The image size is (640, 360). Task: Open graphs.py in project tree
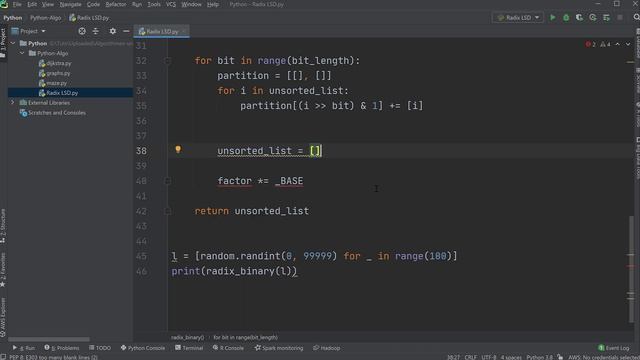pyautogui.click(x=58, y=73)
